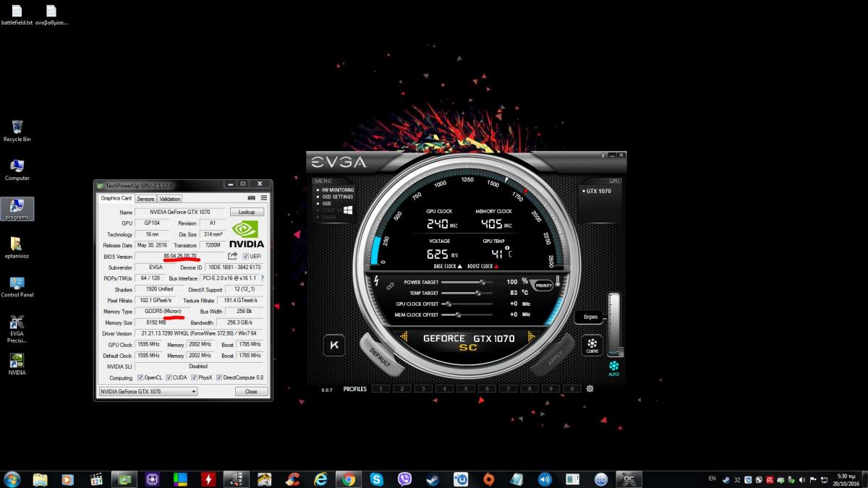Screen dimensions: 868x488
Task: Click the Windows Start button
Action: point(12,479)
